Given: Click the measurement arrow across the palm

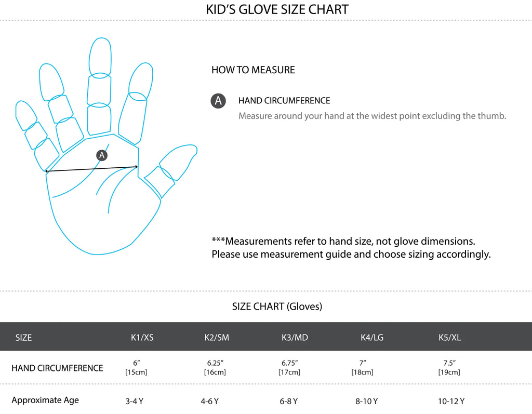Looking at the screenshot, I should point(91,169).
